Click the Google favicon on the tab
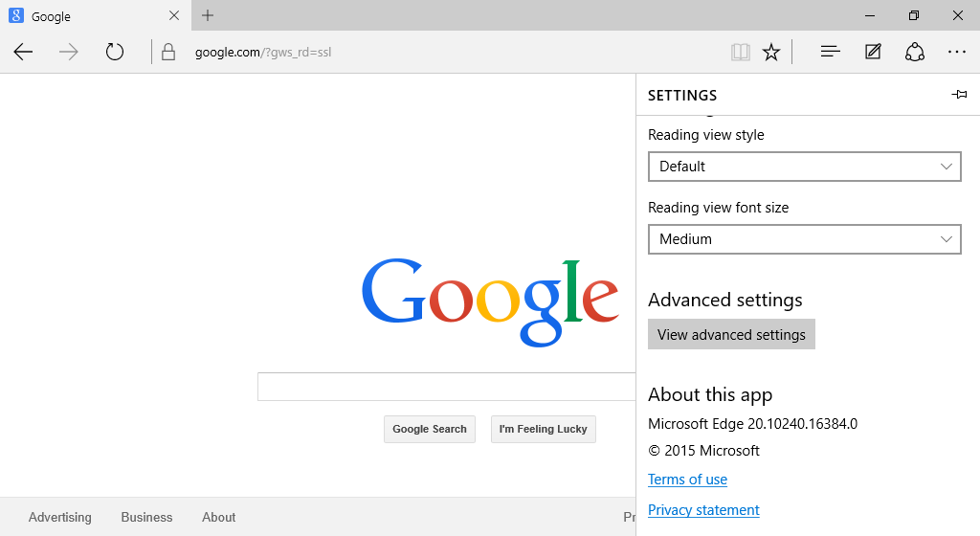 point(16,15)
